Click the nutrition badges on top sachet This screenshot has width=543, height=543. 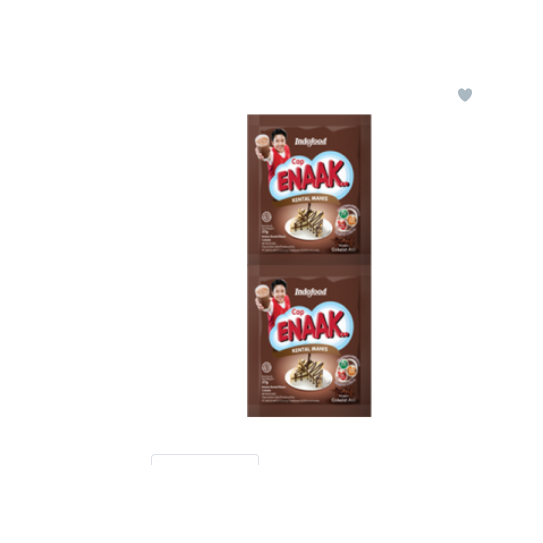347,220
